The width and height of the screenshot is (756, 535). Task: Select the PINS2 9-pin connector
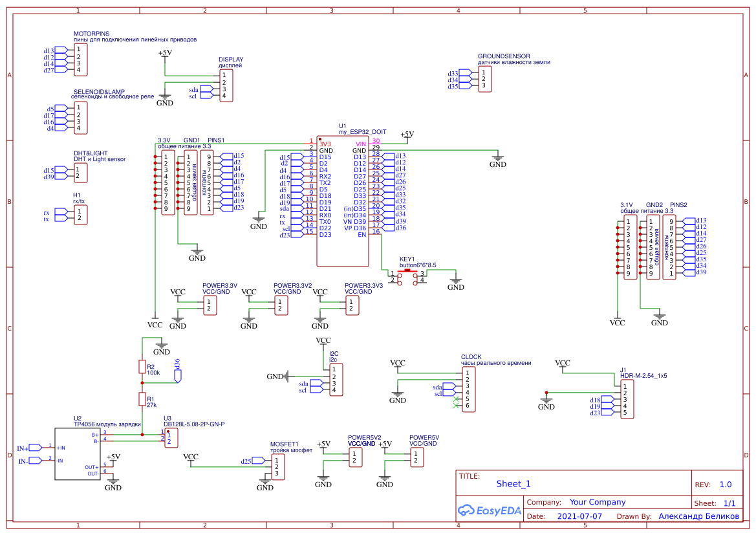pos(669,247)
